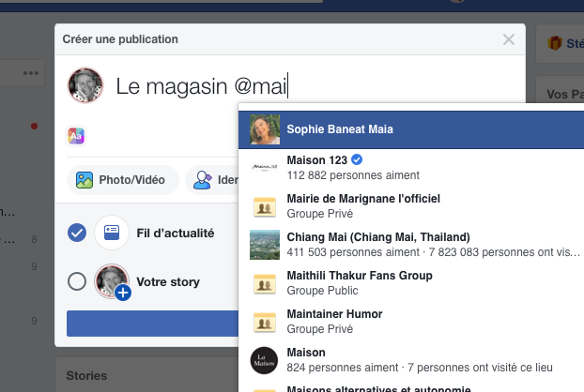Click the Mairie de Marignane group icon
Screen dimensions: 584x392
pyautogui.click(x=265, y=206)
